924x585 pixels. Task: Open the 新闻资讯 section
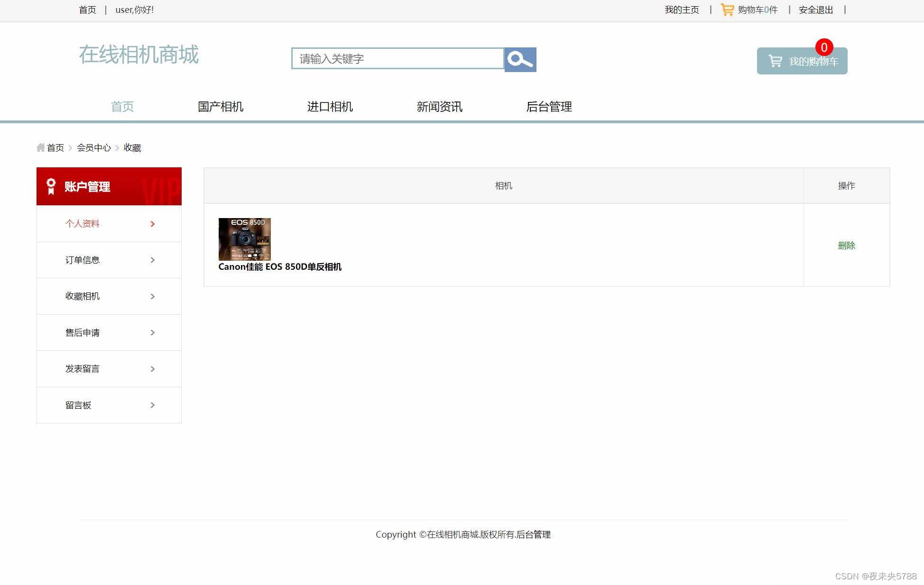[440, 107]
